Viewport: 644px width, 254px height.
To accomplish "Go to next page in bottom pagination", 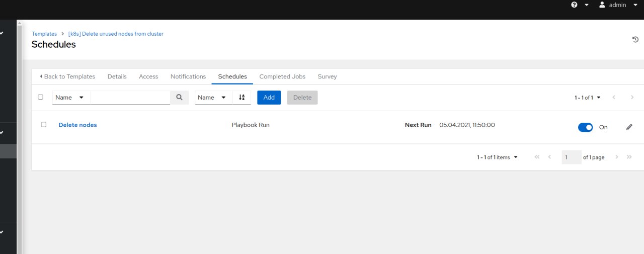I will tap(617, 157).
